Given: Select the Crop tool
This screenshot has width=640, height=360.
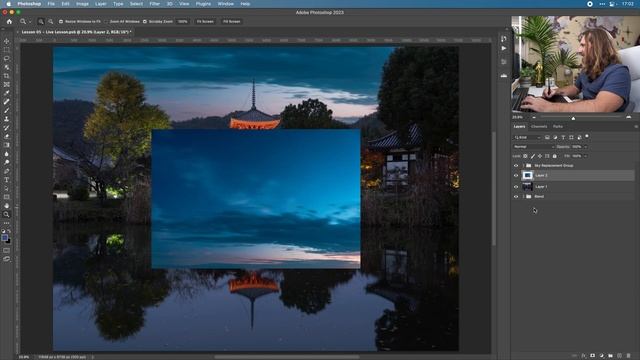Looking at the screenshot, I should (x=7, y=76).
